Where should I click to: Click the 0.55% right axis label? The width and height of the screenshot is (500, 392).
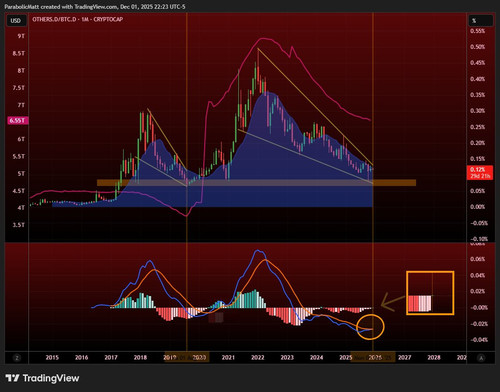click(x=477, y=31)
